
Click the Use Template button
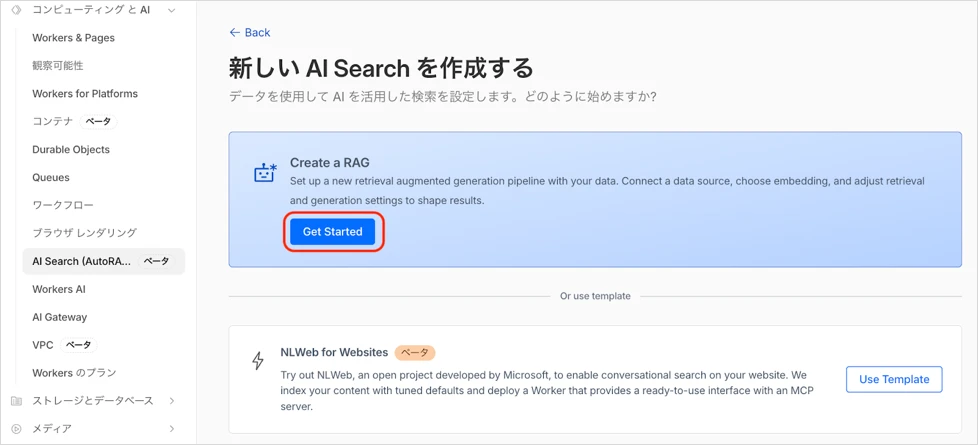(x=894, y=379)
